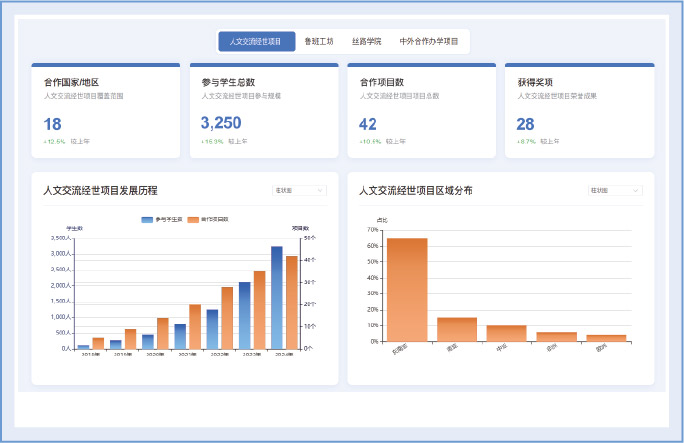Switch to the 人文交流经世项目 tab

(x=257, y=42)
